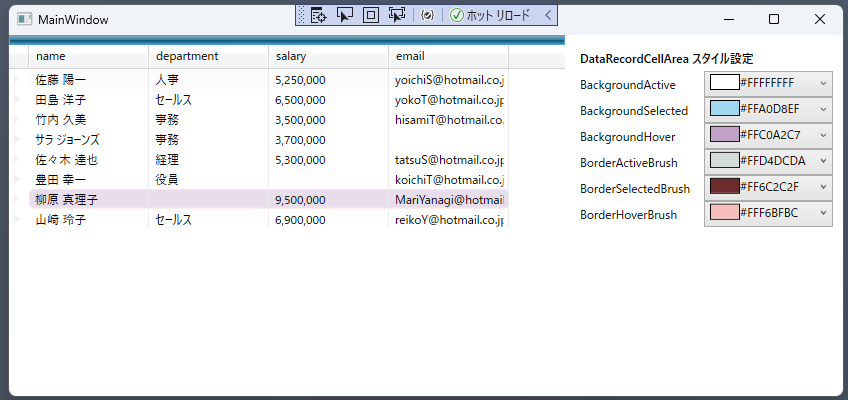Click the yoichiS@hotmail email cell
The height and width of the screenshot is (400, 848).
point(449,80)
